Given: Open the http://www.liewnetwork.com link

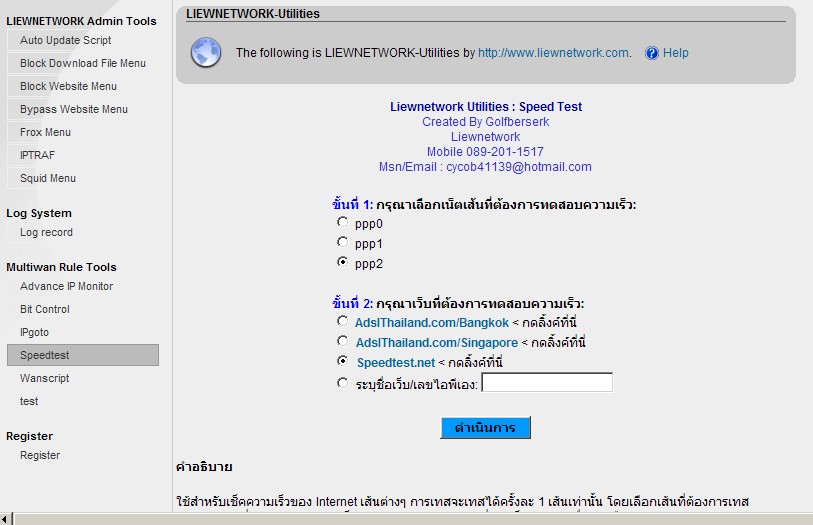Looking at the screenshot, I should [553, 53].
